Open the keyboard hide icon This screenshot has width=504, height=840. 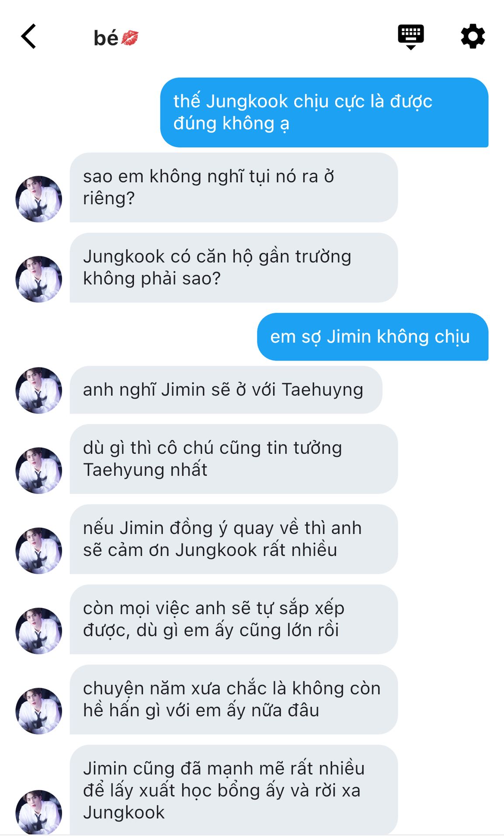[x=410, y=37]
